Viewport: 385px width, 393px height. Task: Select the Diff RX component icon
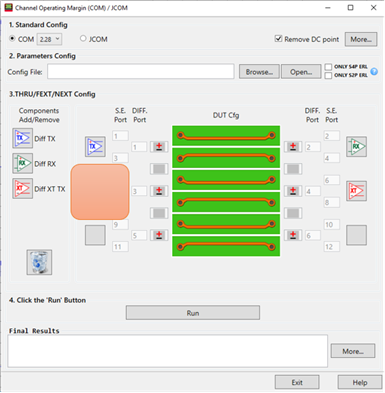pos(23,163)
